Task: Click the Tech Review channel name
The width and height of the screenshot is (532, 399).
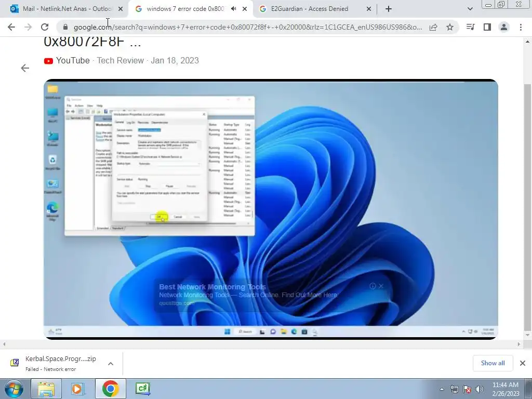Action: click(x=121, y=61)
